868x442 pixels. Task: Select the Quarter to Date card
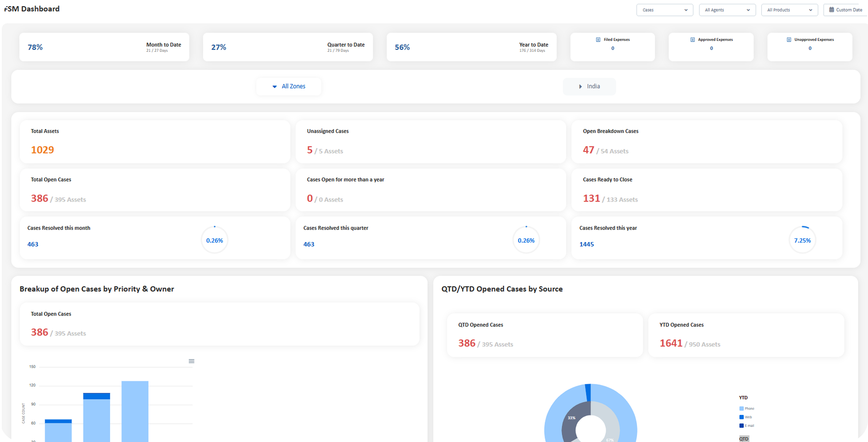(288, 47)
